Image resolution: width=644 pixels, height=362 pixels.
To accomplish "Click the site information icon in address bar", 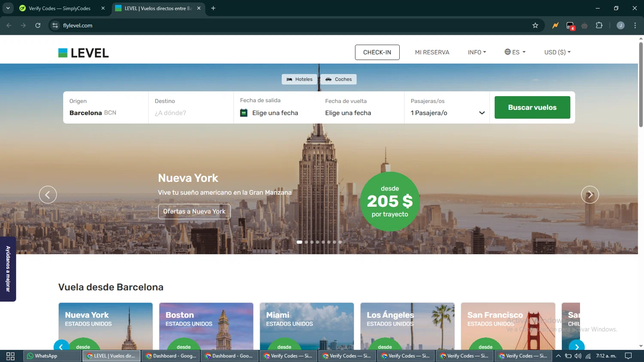I will (x=55, y=25).
